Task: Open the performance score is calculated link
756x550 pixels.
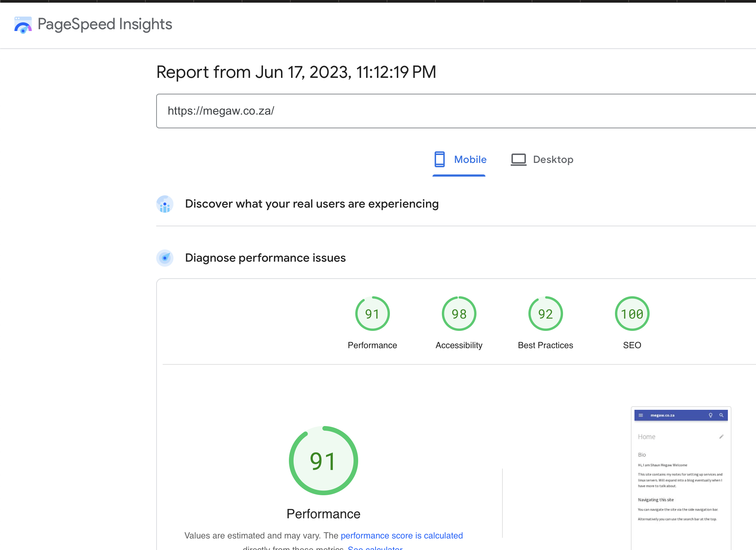Action: click(x=402, y=536)
